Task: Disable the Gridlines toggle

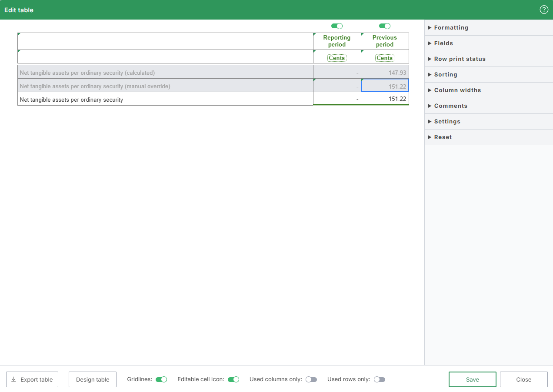Action: [x=161, y=379]
